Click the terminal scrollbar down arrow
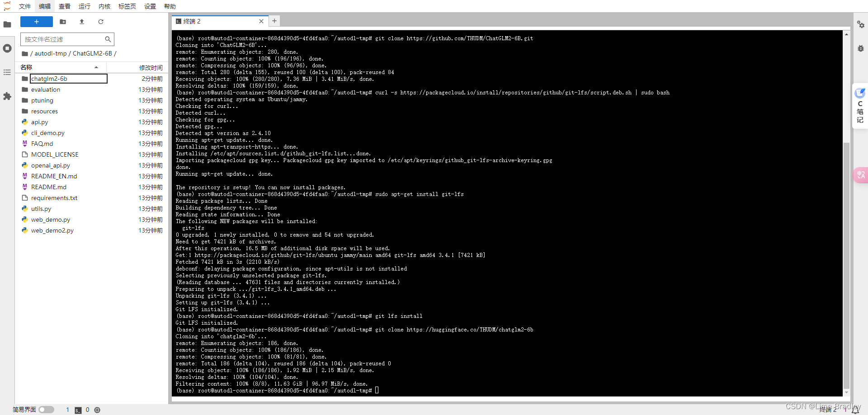Screen dimensions: 868x415 846,392
